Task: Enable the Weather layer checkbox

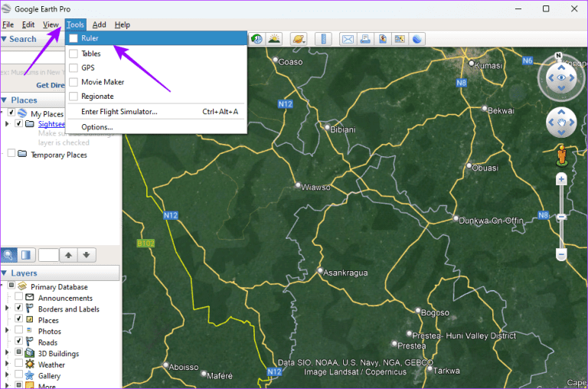Action: click(18, 363)
